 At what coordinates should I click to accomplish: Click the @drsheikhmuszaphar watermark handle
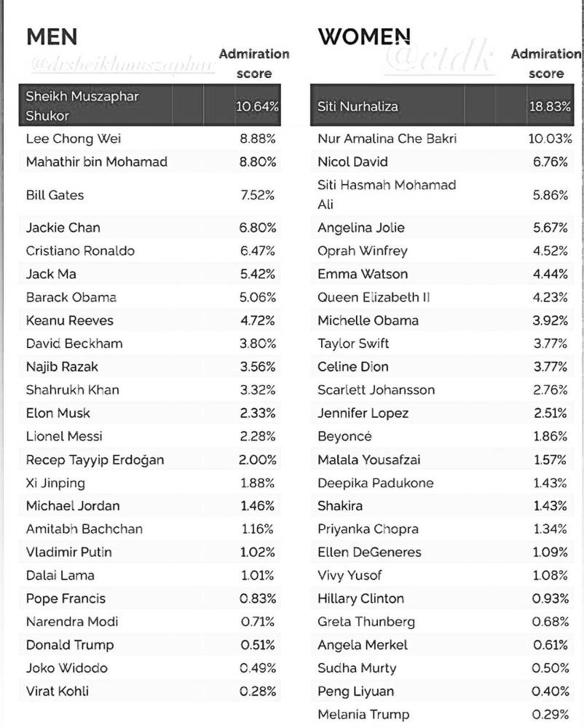121,64
